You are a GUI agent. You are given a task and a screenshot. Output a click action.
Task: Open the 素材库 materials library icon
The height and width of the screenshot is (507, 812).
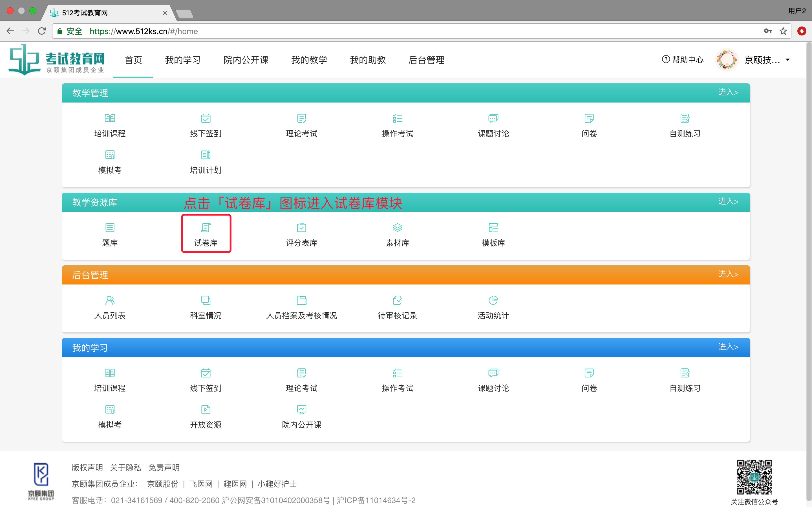pyautogui.click(x=397, y=234)
